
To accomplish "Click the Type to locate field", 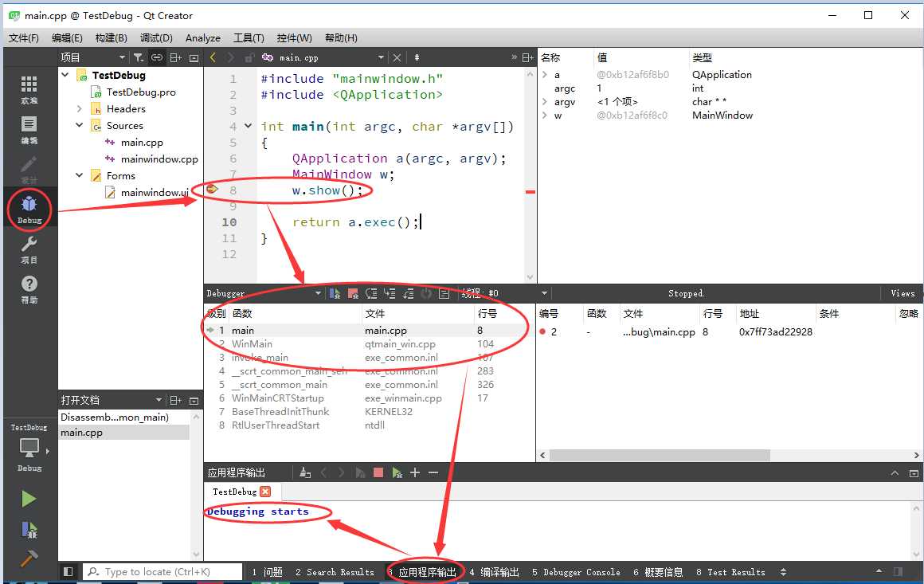I will 162,571.
